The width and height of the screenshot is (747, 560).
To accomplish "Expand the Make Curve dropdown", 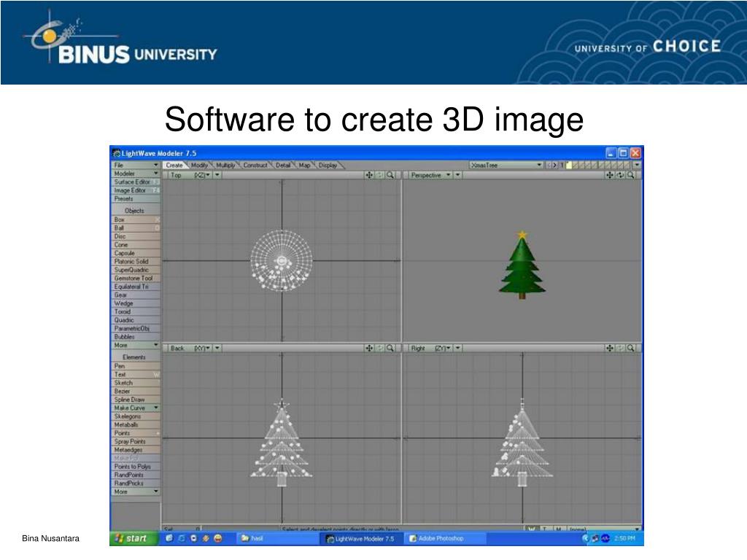I will [x=136, y=408].
